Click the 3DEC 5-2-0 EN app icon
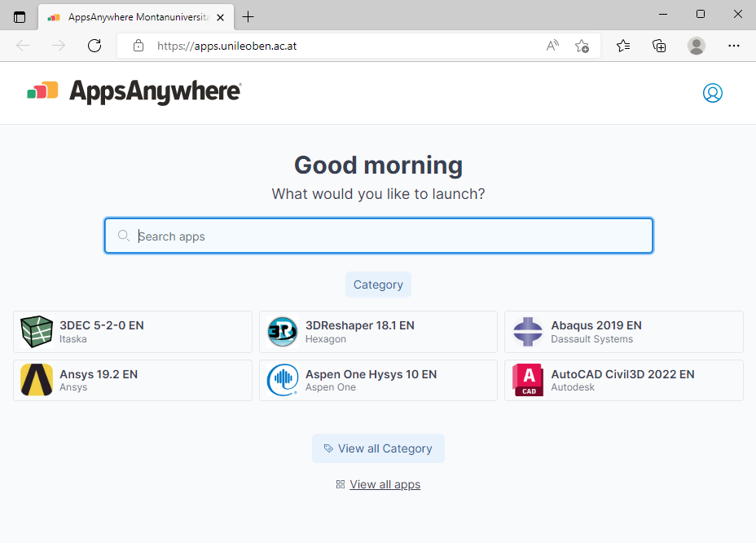 (x=37, y=332)
